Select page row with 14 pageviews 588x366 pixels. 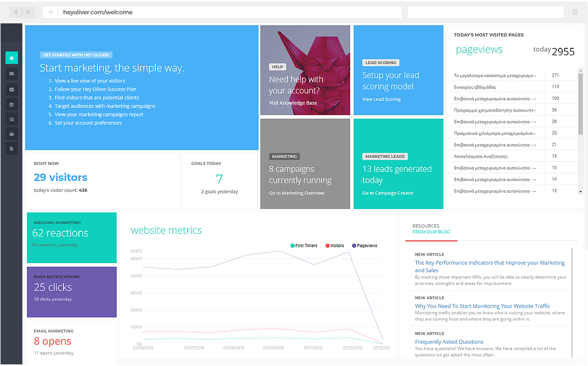tap(512, 179)
